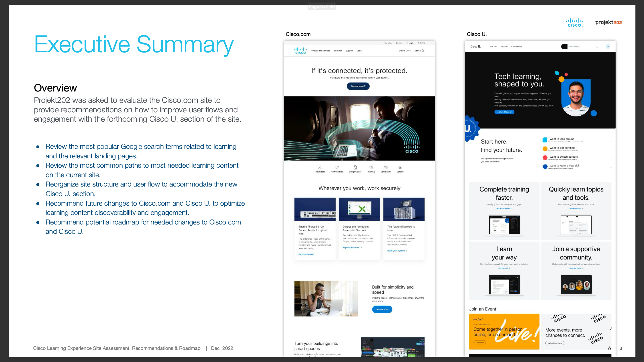Click the airplane passenger hero image

359,128
